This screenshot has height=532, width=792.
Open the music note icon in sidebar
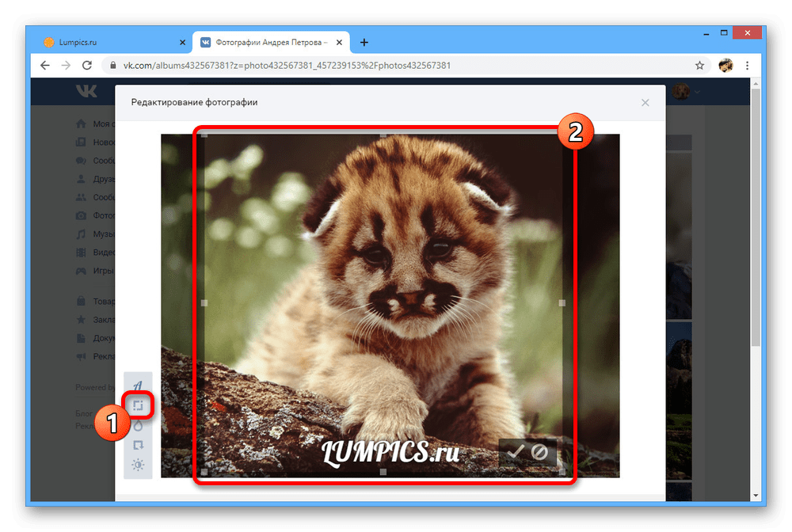81,234
